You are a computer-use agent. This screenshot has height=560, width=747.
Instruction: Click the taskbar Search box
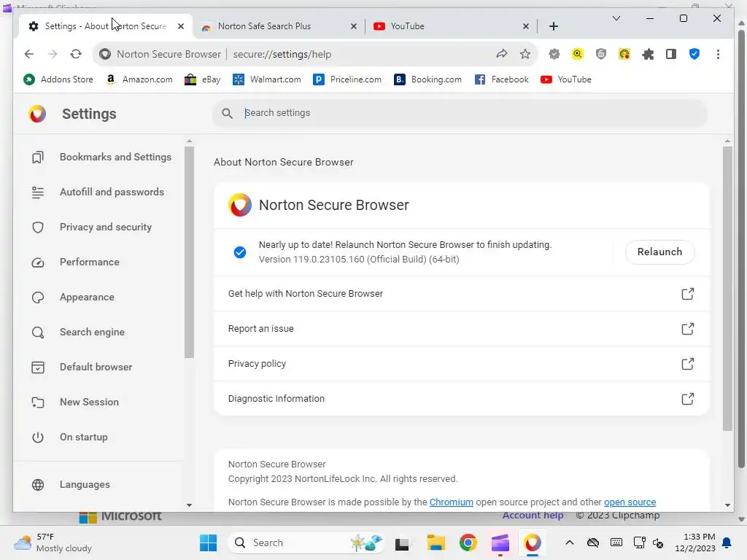tap(306, 542)
